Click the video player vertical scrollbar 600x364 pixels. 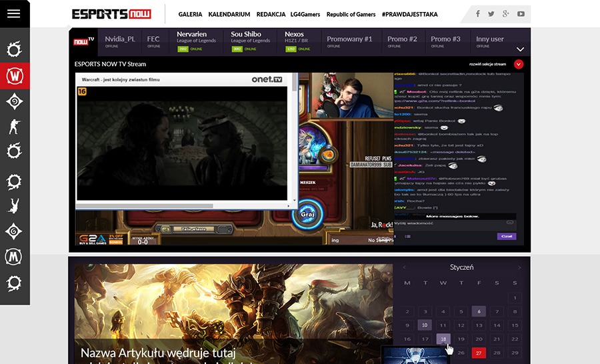(294, 138)
